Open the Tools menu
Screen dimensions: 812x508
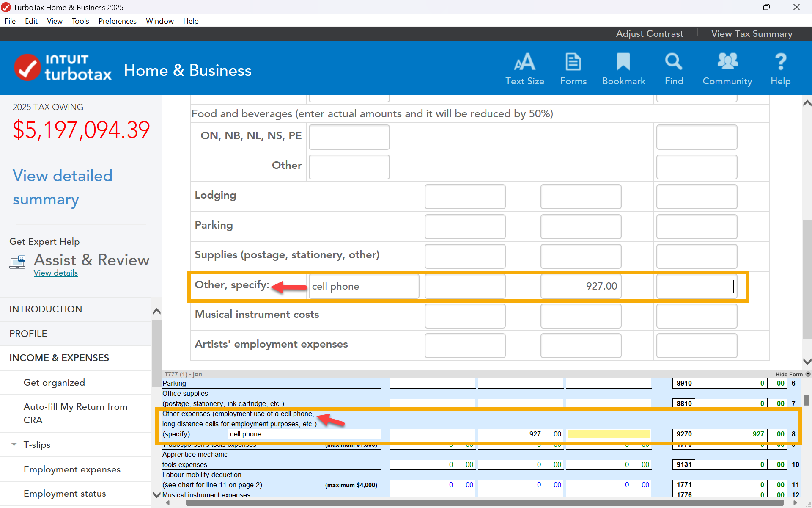(80, 21)
